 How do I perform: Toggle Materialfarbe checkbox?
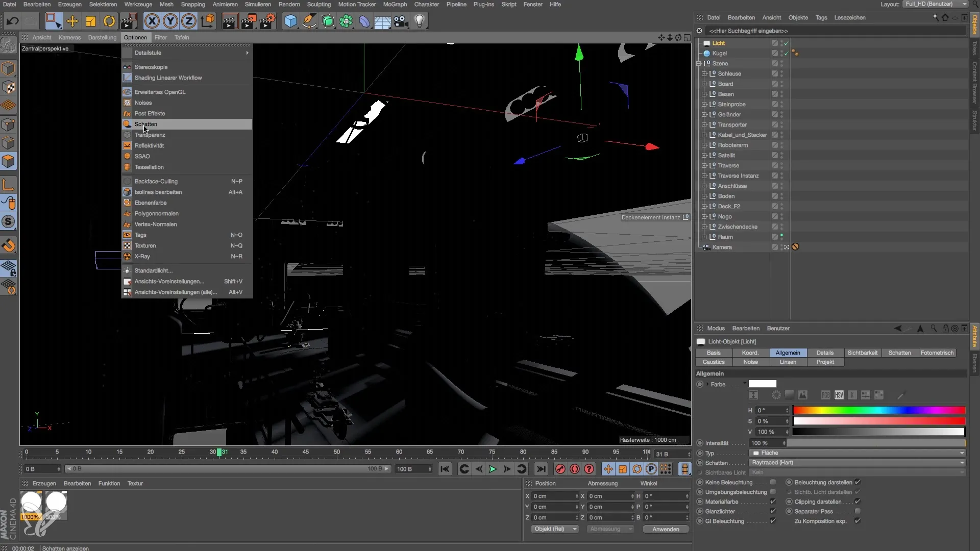pyautogui.click(x=773, y=502)
